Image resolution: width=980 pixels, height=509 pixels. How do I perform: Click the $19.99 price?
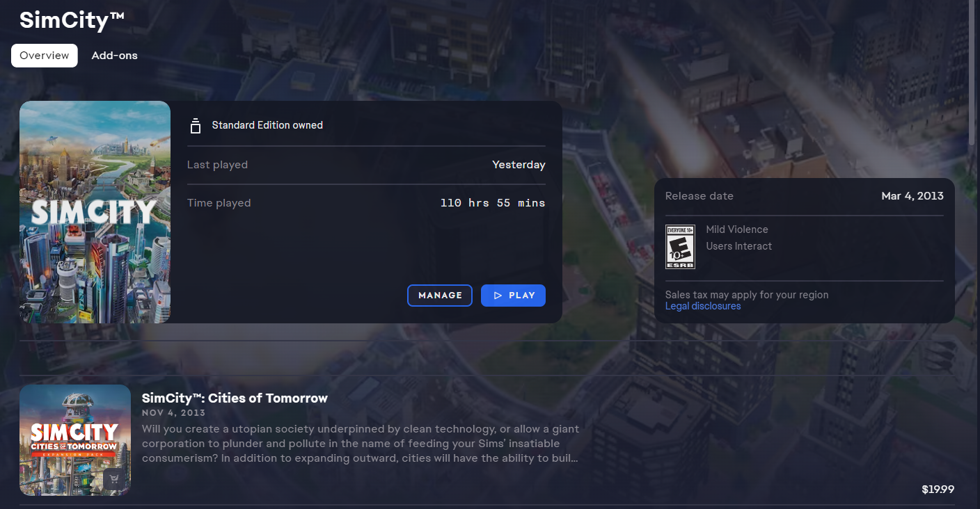[x=938, y=490]
